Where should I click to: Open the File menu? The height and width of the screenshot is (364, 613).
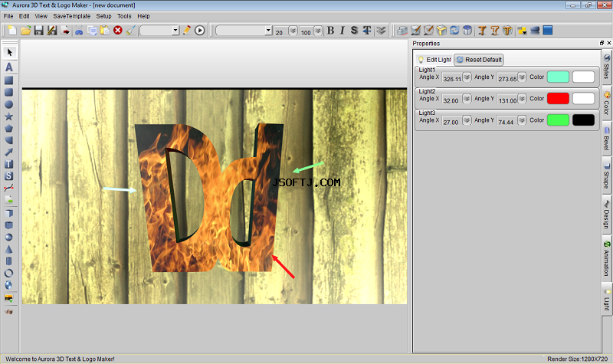coord(8,16)
